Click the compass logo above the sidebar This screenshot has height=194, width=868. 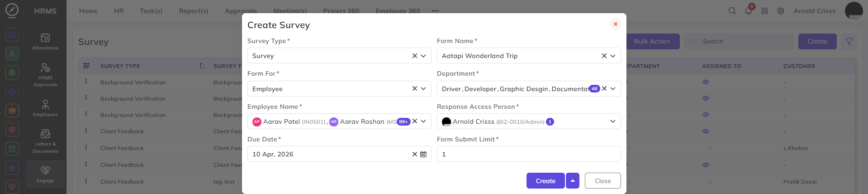tap(12, 10)
